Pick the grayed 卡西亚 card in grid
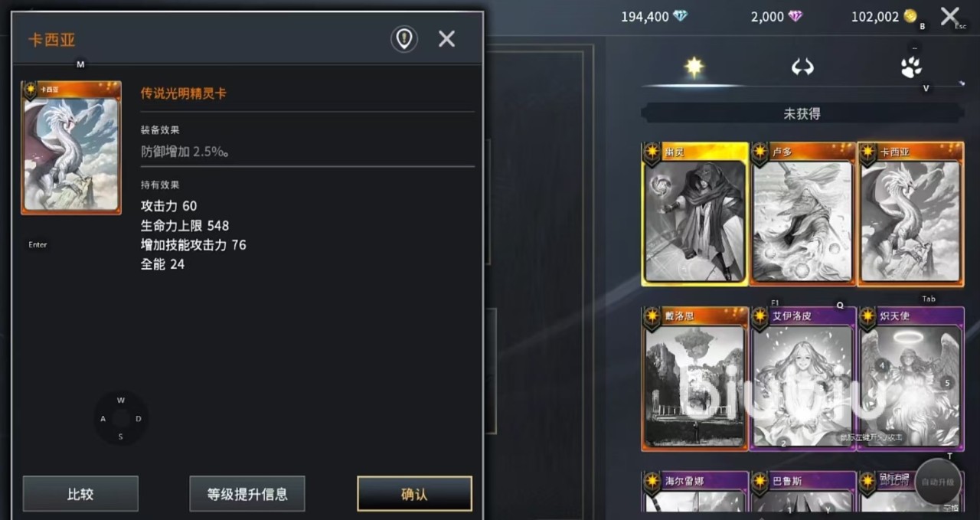 tap(910, 214)
